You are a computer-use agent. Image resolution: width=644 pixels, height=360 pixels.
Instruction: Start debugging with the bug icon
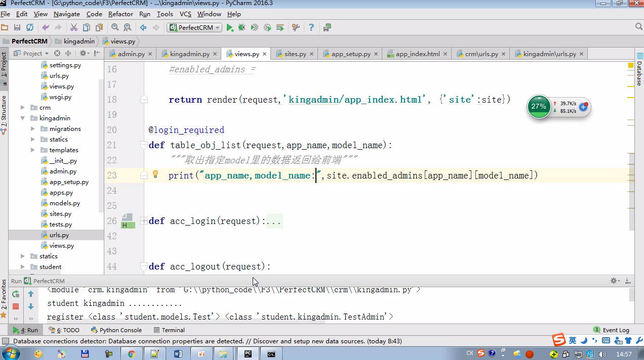242,27
